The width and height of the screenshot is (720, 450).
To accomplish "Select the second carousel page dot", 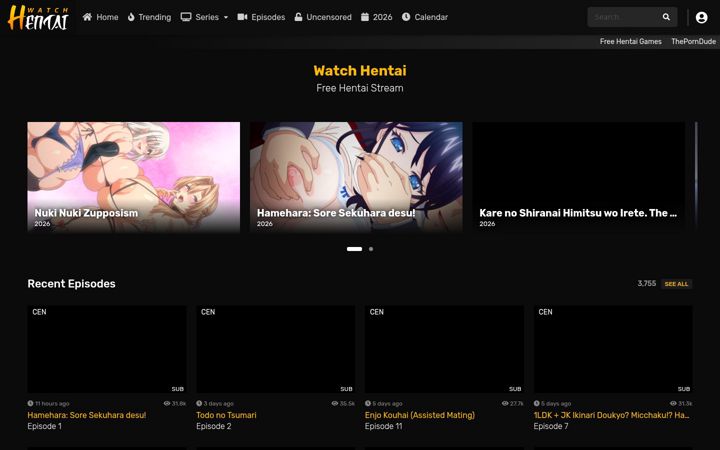I will pos(371,249).
